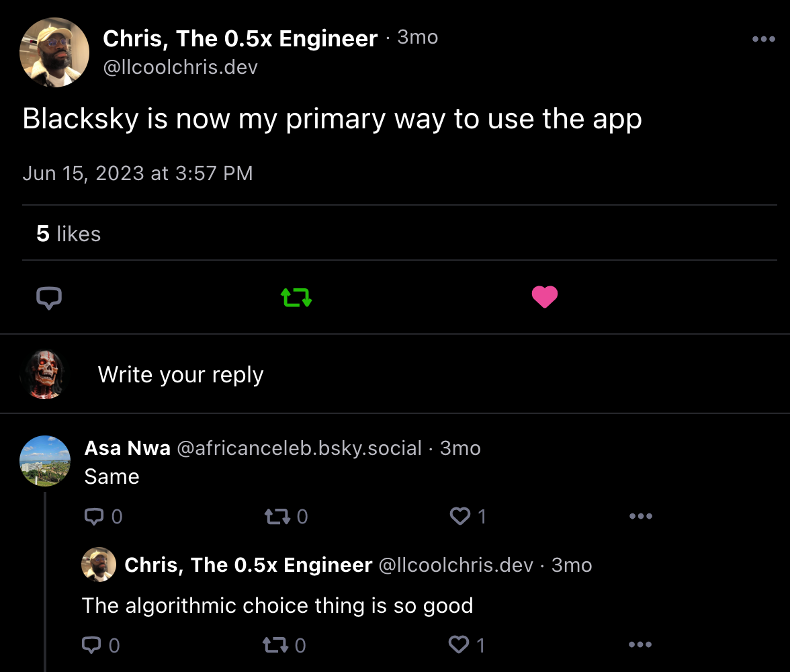790x672 pixels.
Task: Like Chris's 'algorithmic choice' reply heart icon
Action: pyautogui.click(x=459, y=645)
